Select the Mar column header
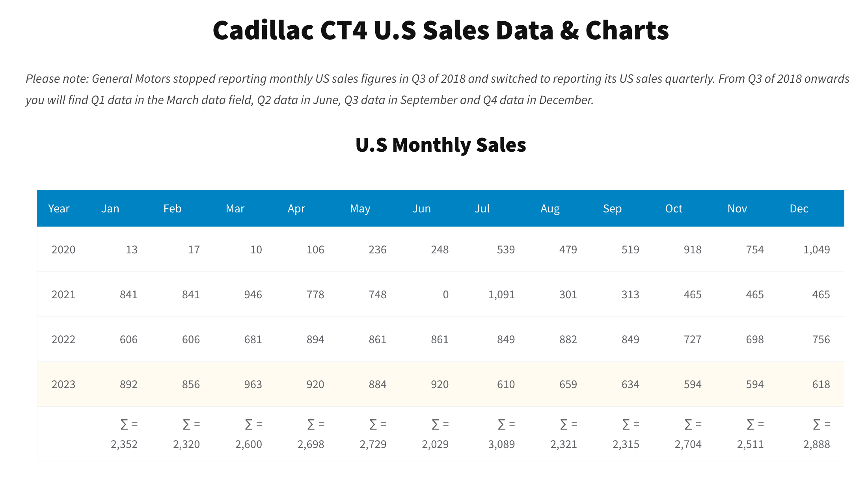Viewport: 868px width, 491px height. pyautogui.click(x=235, y=208)
